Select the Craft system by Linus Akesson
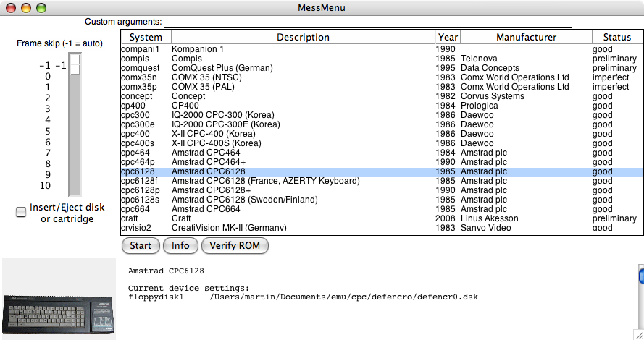The width and height of the screenshot is (644, 340). point(382,218)
